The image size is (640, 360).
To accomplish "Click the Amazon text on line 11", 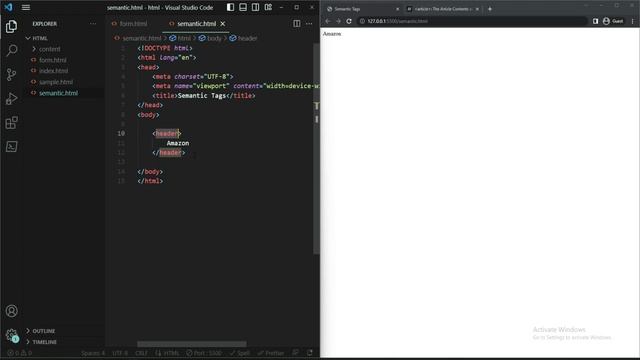I will point(178,143).
